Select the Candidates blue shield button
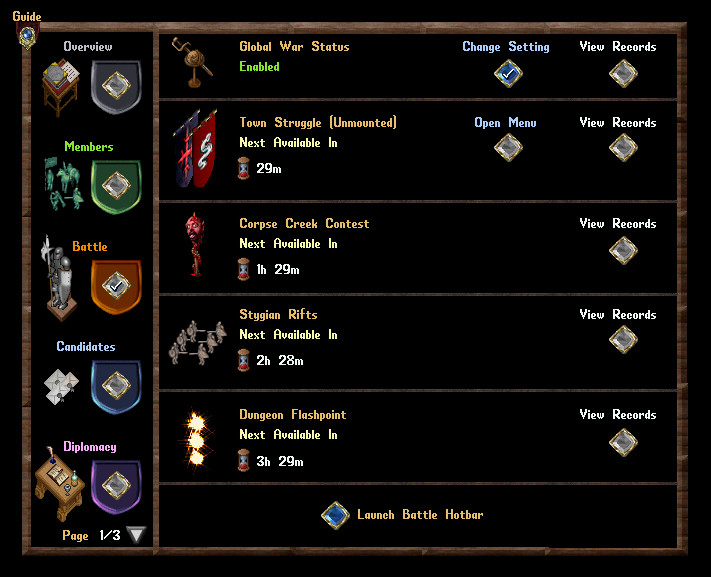Image resolution: width=711 pixels, height=577 pixels. coord(116,386)
